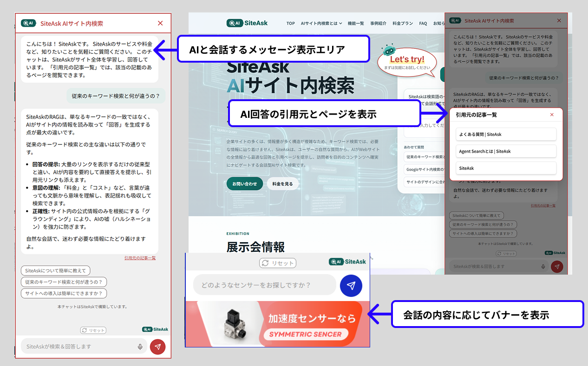Screen dimensions: 588x366
Task: Click リセット button in the standalone chat panel
Action: pyautogui.click(x=93, y=330)
